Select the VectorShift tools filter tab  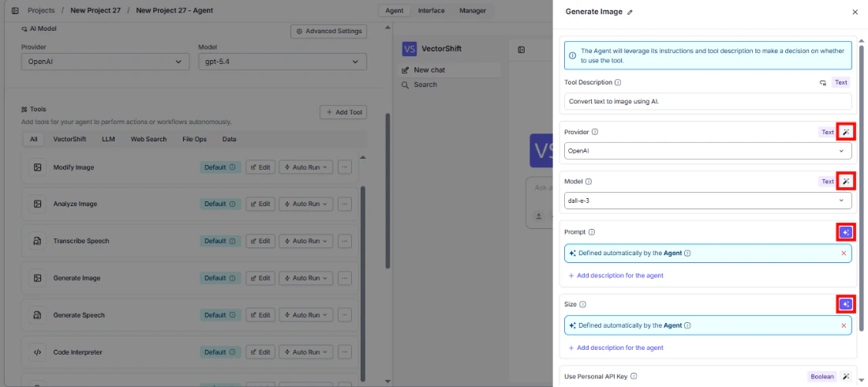pos(69,139)
